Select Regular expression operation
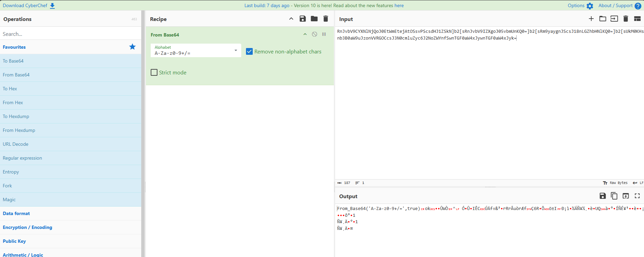Image resolution: width=644 pixels, height=257 pixels. pos(71,158)
